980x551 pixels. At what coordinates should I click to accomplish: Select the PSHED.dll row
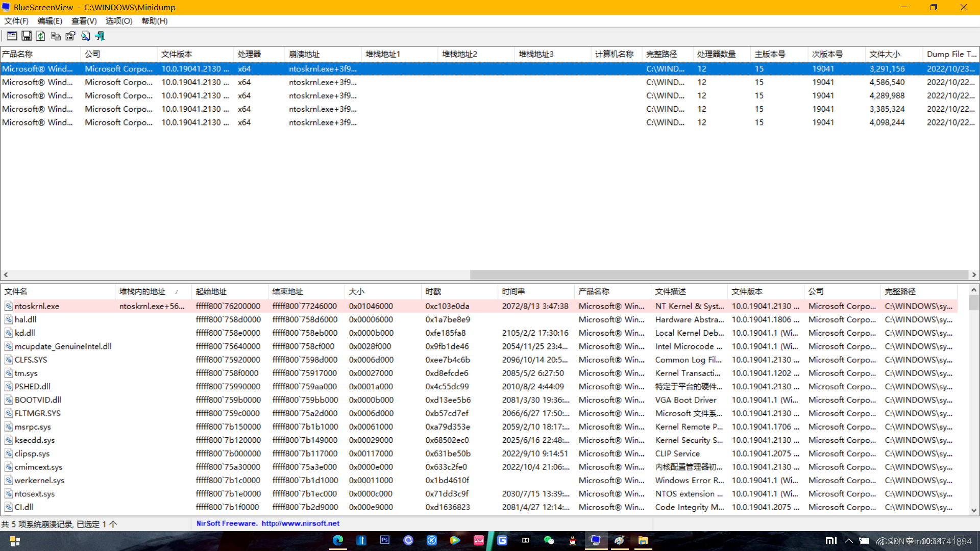(x=478, y=386)
